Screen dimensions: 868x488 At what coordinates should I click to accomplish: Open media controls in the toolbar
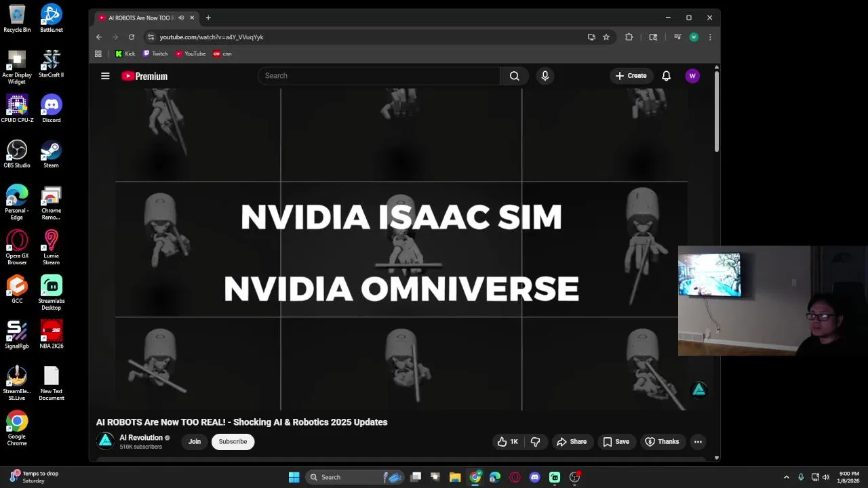tap(677, 37)
